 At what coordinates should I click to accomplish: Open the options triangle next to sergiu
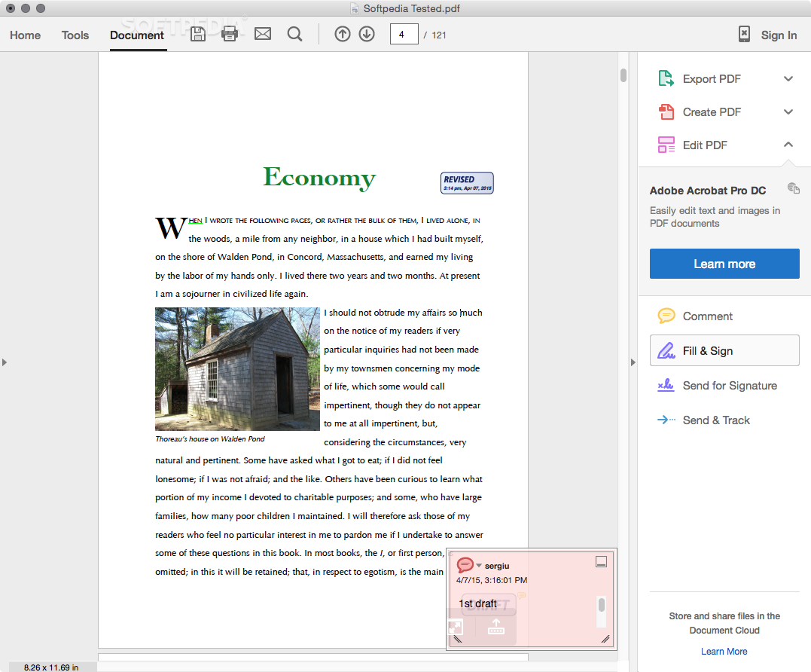pyautogui.click(x=479, y=566)
